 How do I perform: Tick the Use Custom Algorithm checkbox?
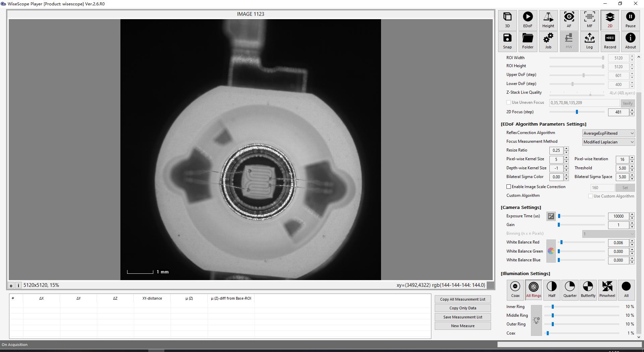[x=590, y=196]
